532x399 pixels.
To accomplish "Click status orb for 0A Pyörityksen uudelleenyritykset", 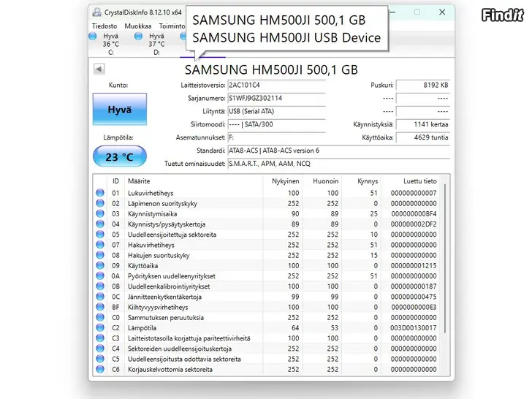I will (x=100, y=275).
